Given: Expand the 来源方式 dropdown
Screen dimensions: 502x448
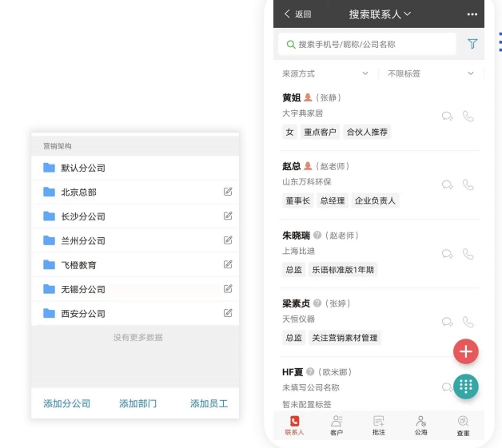Looking at the screenshot, I should click(325, 73).
